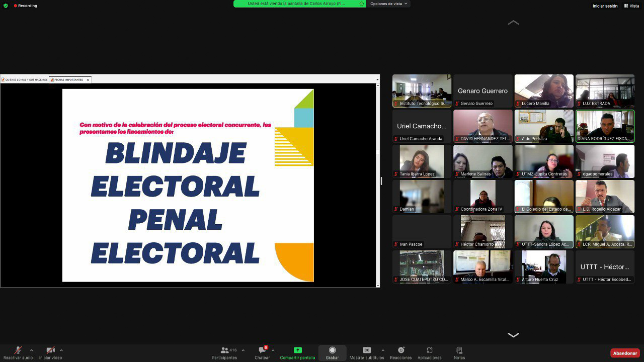
Task: Start recording with the Grabar icon
Action: click(x=332, y=350)
